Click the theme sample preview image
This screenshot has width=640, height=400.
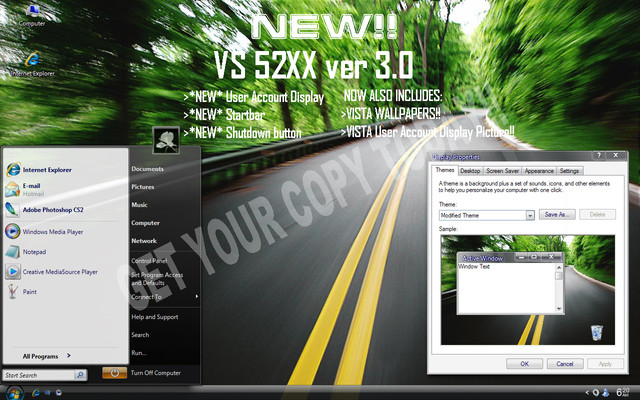click(x=528, y=290)
